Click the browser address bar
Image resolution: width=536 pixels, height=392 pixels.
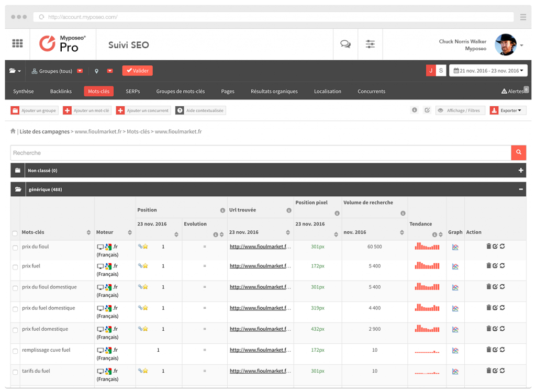click(273, 17)
